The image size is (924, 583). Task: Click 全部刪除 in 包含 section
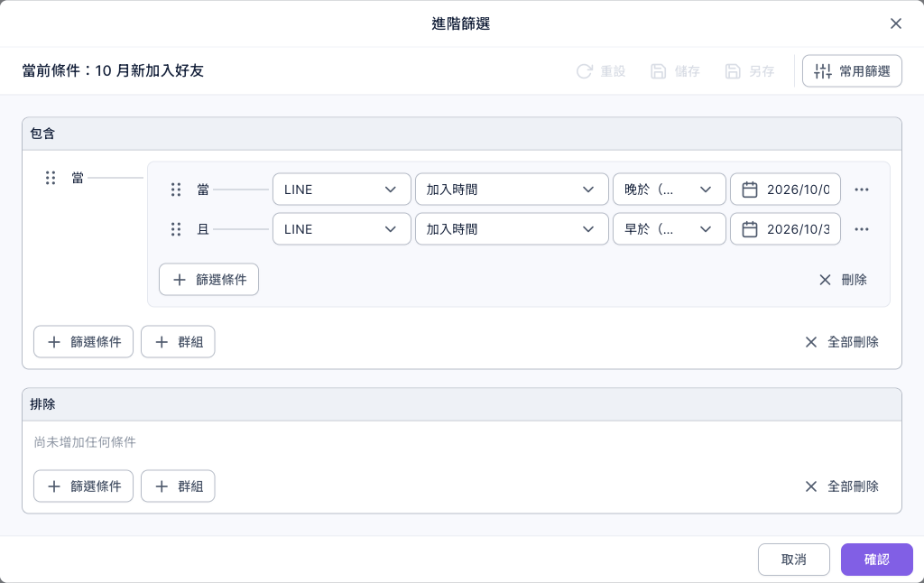pos(842,342)
